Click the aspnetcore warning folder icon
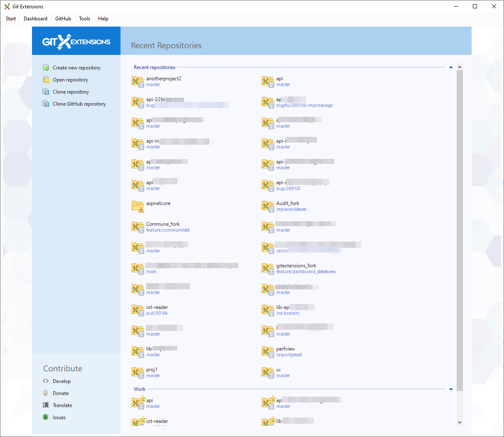 point(138,206)
